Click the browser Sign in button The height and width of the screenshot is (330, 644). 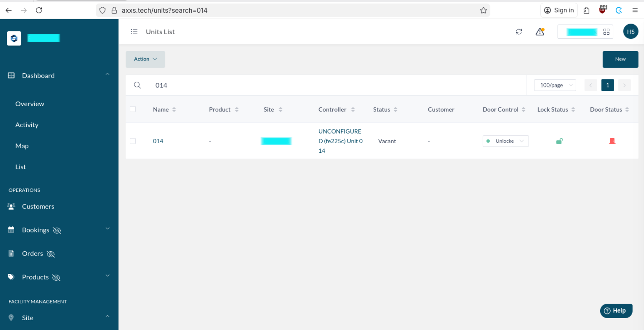click(x=559, y=10)
